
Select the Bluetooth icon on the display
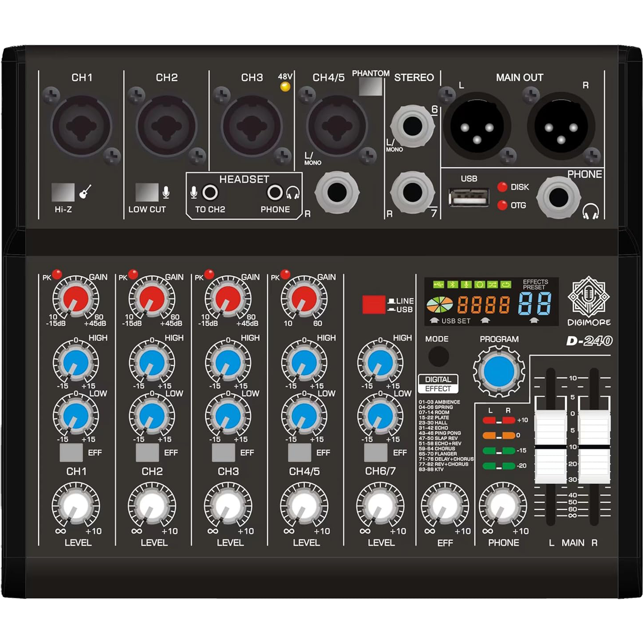[453, 285]
